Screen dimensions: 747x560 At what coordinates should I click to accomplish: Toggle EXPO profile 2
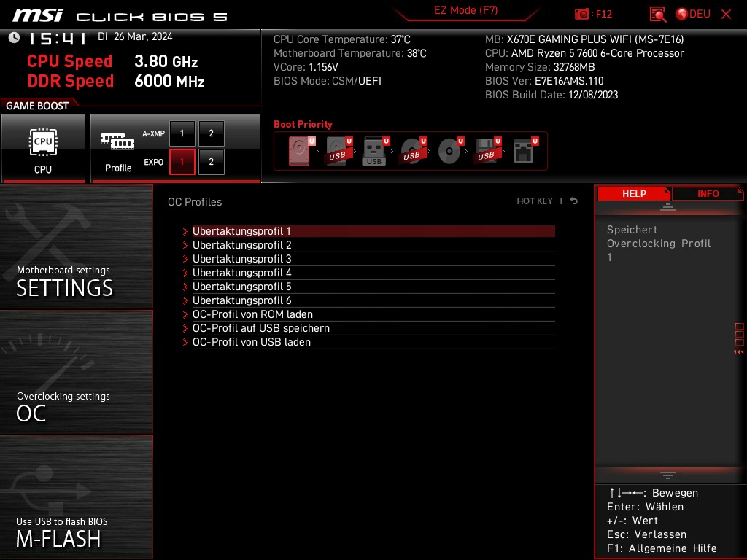coord(211,162)
